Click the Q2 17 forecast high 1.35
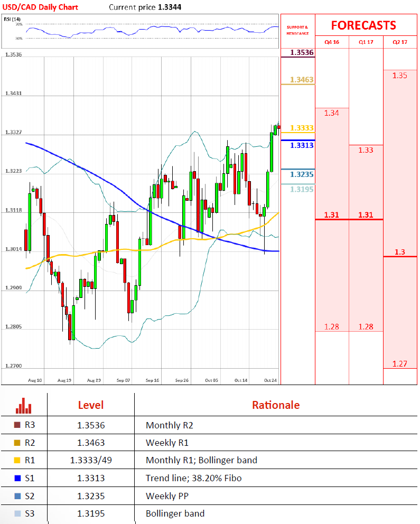 399,76
